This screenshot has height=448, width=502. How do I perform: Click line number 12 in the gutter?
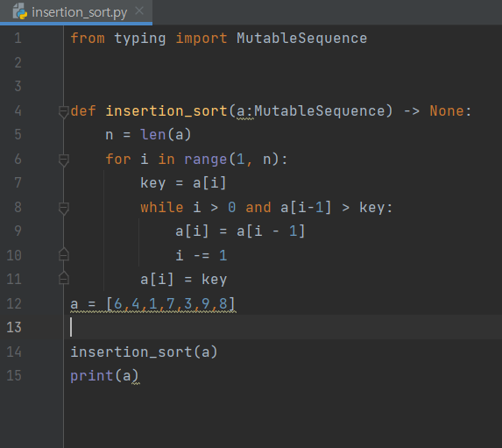(14, 303)
